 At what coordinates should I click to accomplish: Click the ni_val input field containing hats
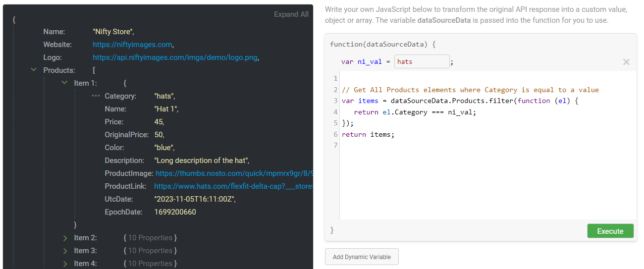pyautogui.click(x=422, y=61)
